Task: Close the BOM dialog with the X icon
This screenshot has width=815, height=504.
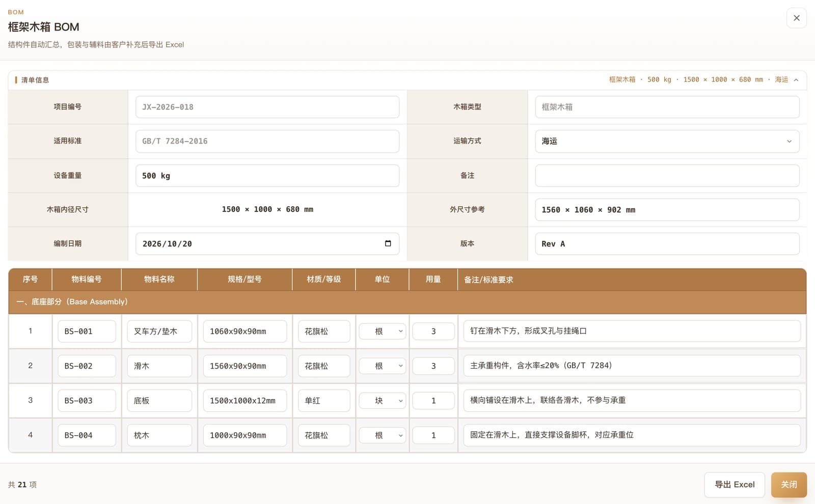Action: (796, 18)
